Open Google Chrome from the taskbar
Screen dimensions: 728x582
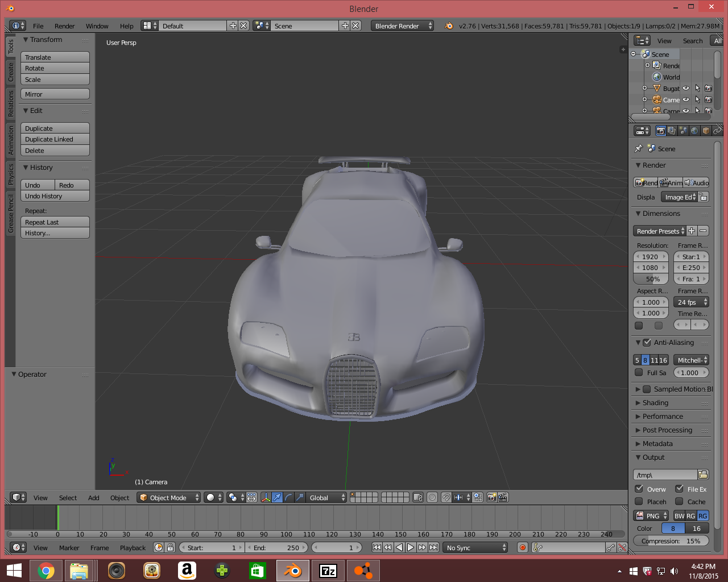(46, 570)
